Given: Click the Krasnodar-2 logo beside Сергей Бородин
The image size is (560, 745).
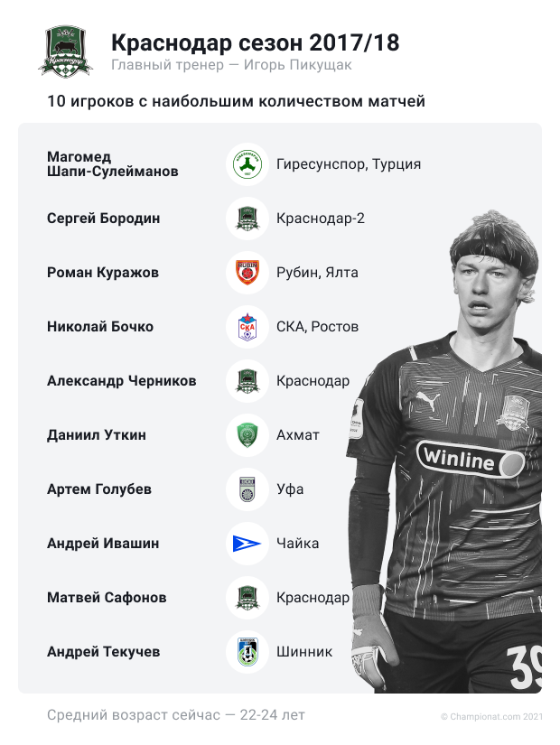Looking at the screenshot, I should pos(247,219).
